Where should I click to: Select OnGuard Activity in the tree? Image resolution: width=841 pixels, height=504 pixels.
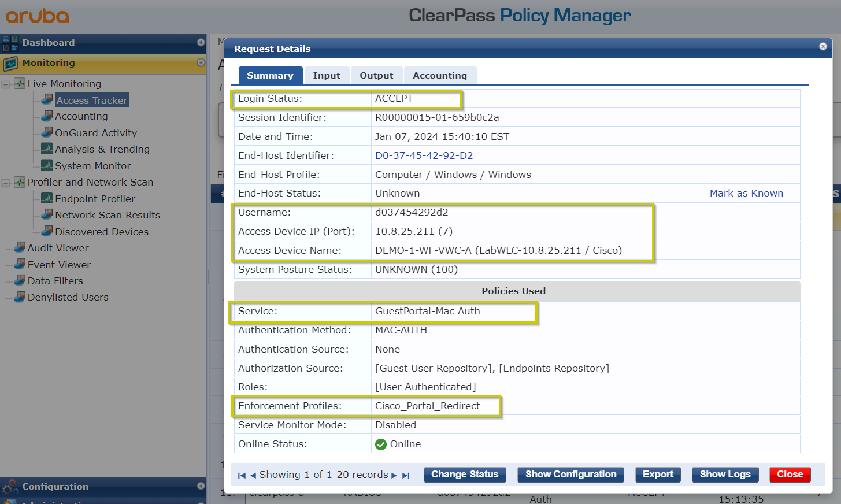click(x=96, y=133)
